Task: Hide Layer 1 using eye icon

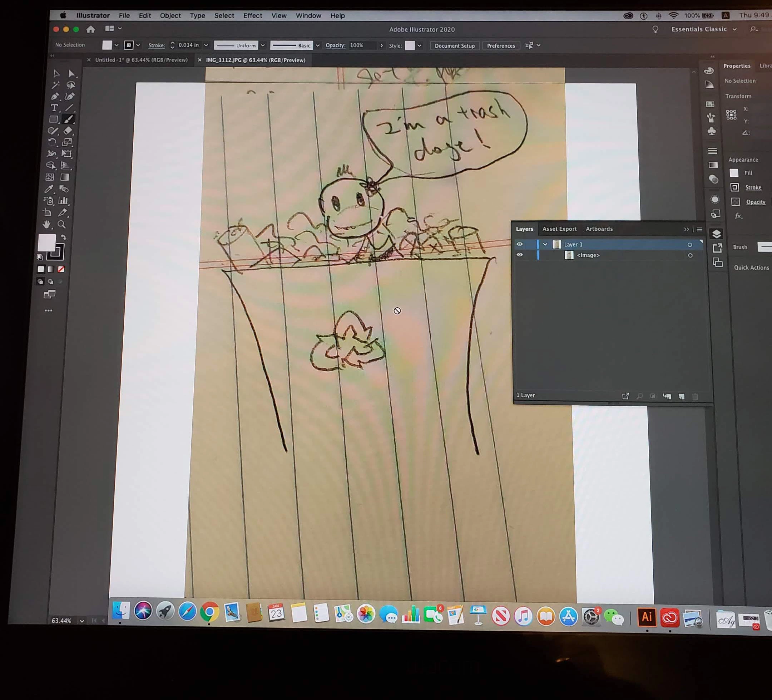Action: (x=519, y=244)
